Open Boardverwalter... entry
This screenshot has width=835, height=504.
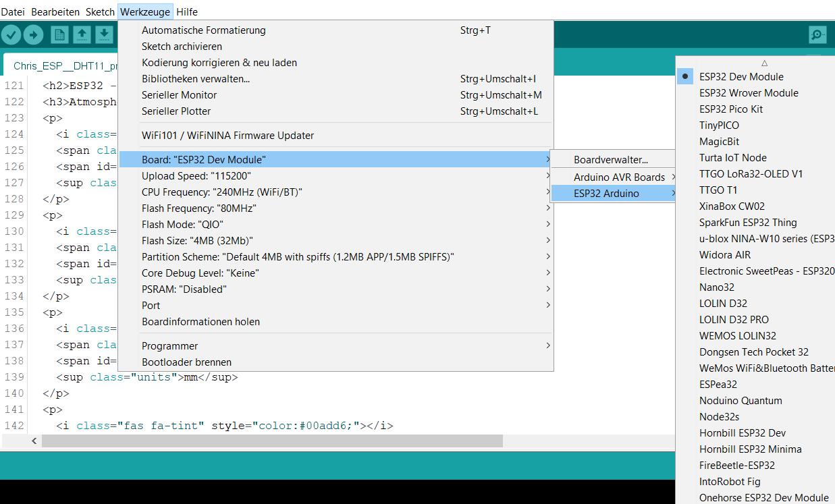coord(611,160)
